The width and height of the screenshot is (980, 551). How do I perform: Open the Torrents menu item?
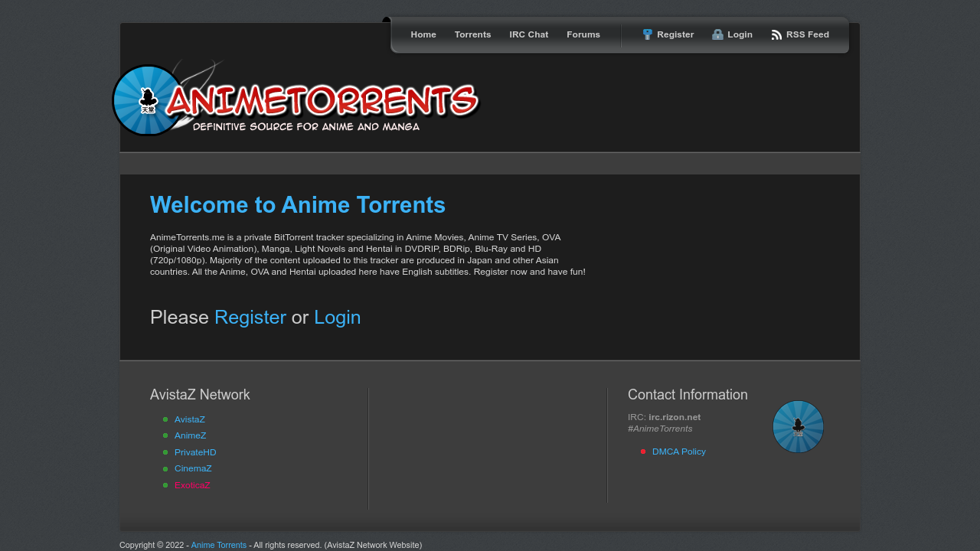click(x=472, y=34)
